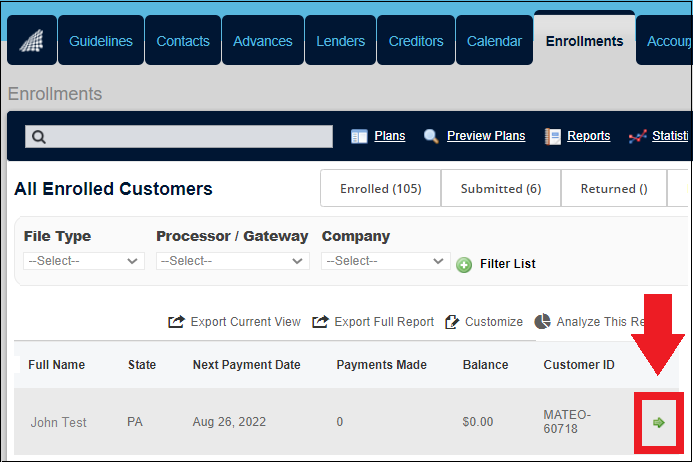693x462 pixels.
Task: Sort by Customer ID column header
Action: click(x=579, y=365)
